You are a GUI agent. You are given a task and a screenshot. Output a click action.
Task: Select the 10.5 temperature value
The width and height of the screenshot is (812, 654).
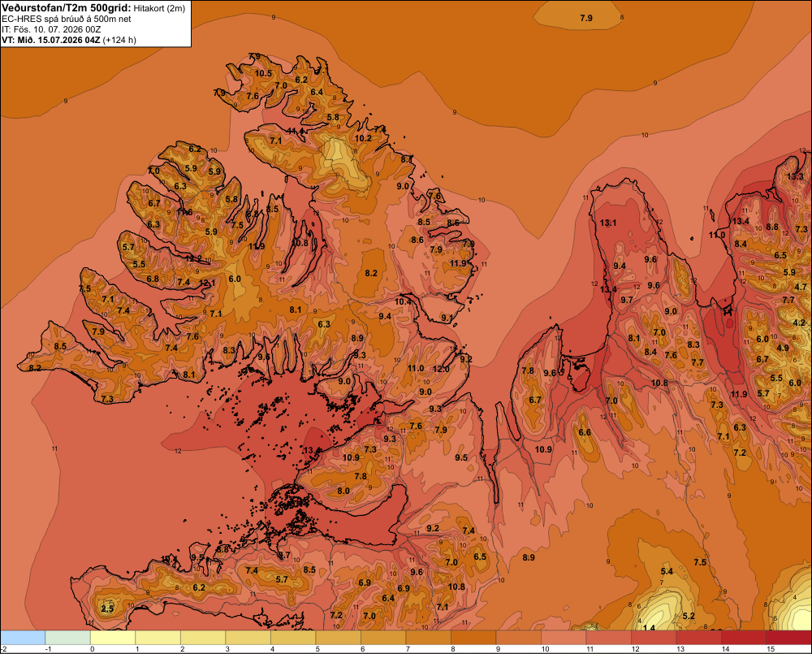[x=263, y=73]
